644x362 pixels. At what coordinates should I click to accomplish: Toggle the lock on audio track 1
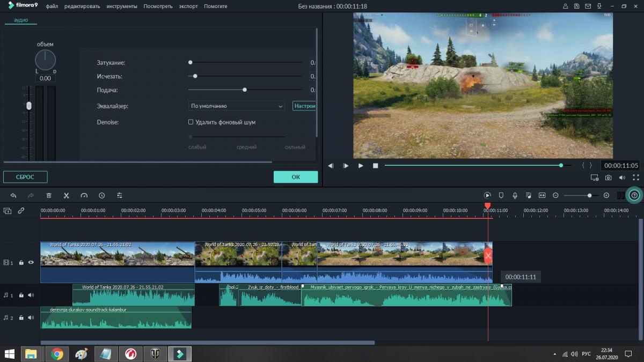[21, 295]
